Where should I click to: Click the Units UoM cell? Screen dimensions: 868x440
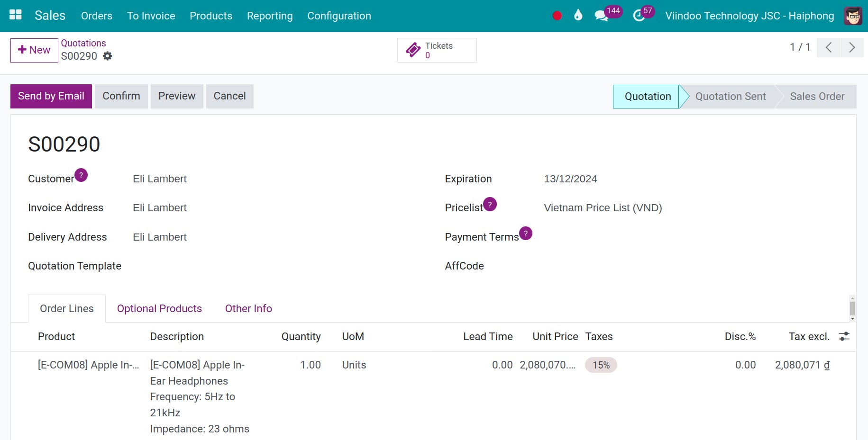click(354, 365)
